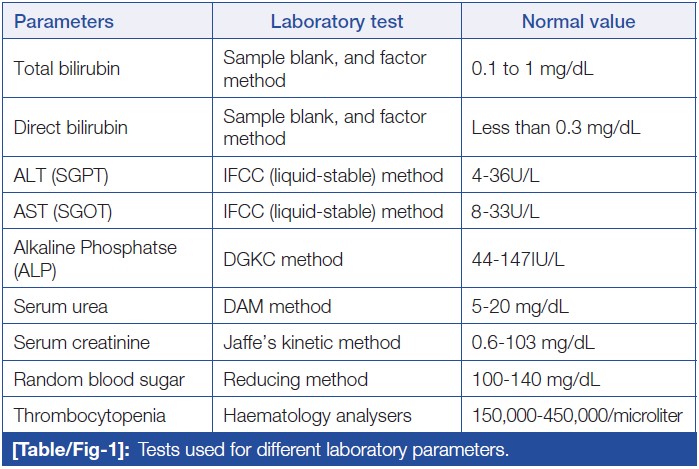Image resolution: width=699 pixels, height=469 pixels.
Task: Click the DGKC method cell
Action: click(x=283, y=260)
